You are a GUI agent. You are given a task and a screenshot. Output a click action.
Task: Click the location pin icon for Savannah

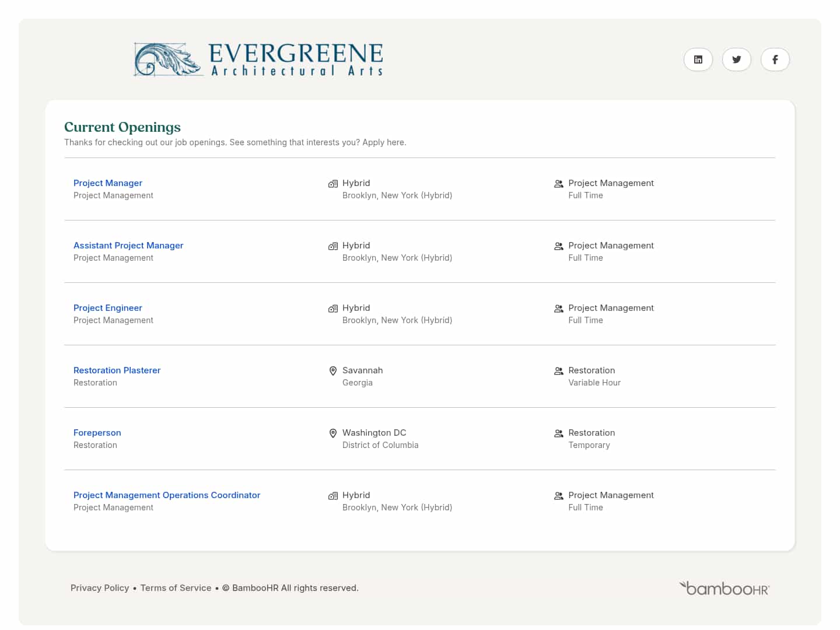[333, 370]
